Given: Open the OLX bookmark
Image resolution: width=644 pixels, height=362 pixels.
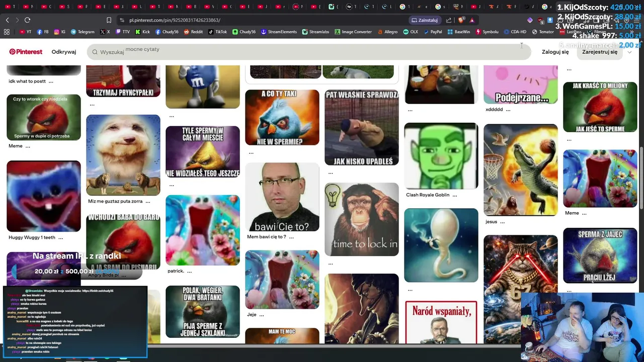Looking at the screenshot, I should coord(411,32).
